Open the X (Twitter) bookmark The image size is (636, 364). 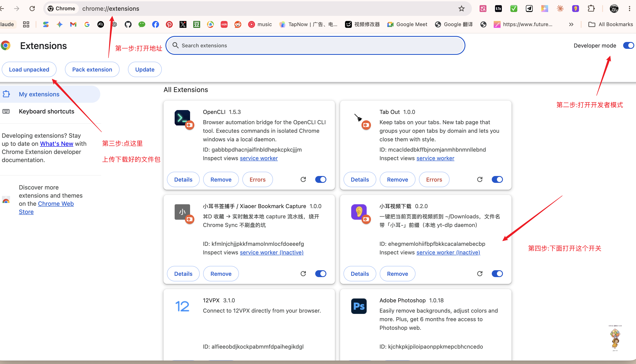[183, 24]
